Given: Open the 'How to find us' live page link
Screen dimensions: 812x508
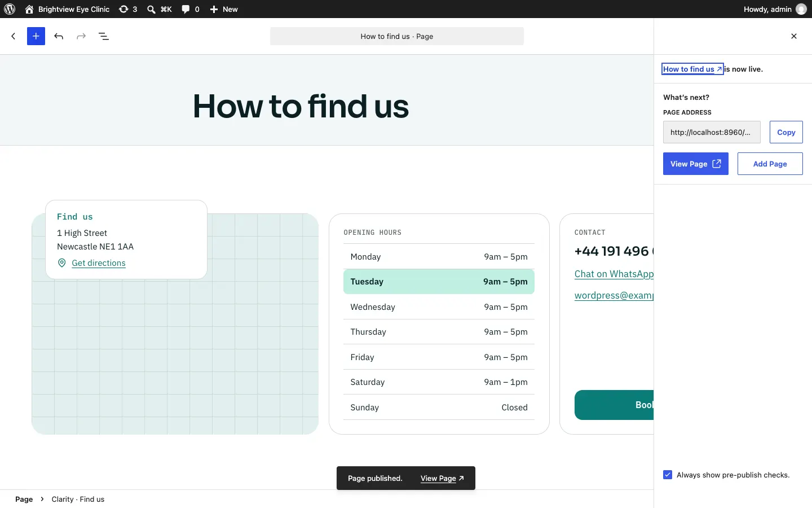Looking at the screenshot, I should click(692, 69).
